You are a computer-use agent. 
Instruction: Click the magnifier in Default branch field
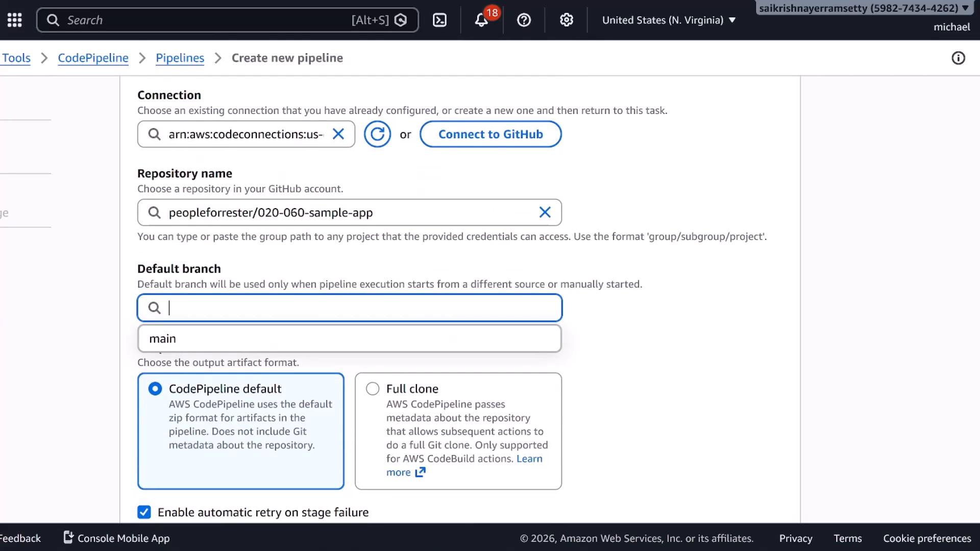coord(154,308)
